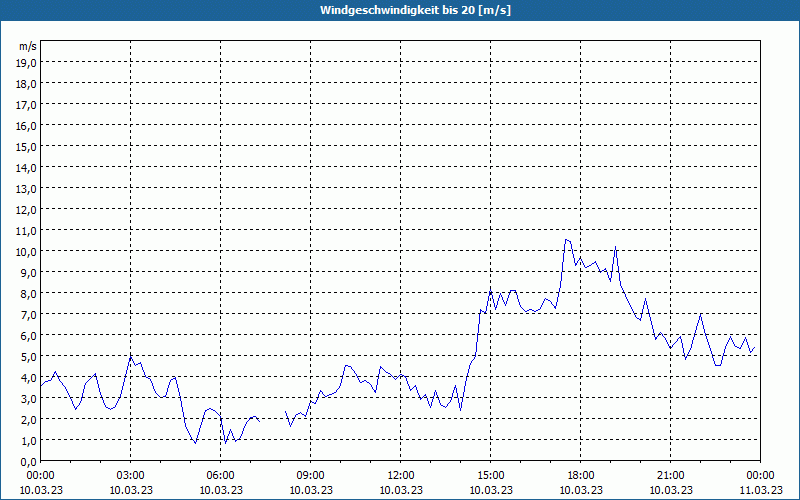Select the 06:00 time axis label
Viewport: 800px width, 500px height.
[220, 475]
